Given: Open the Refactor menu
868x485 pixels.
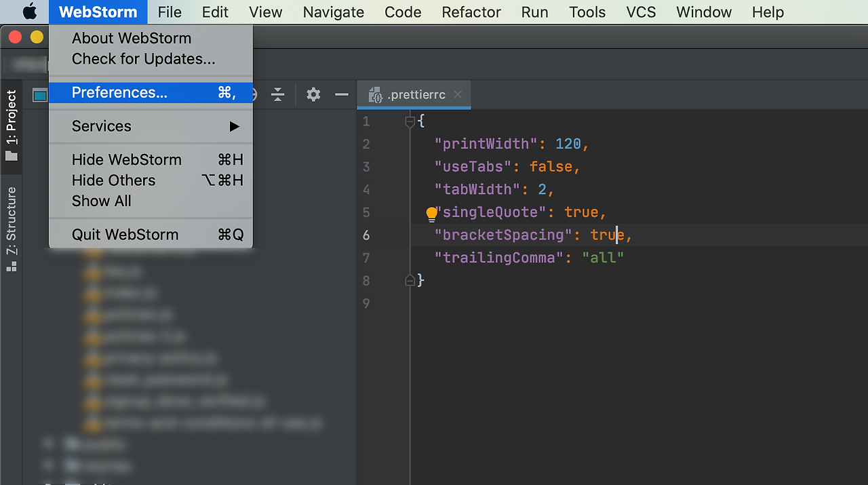Looking at the screenshot, I should [471, 12].
